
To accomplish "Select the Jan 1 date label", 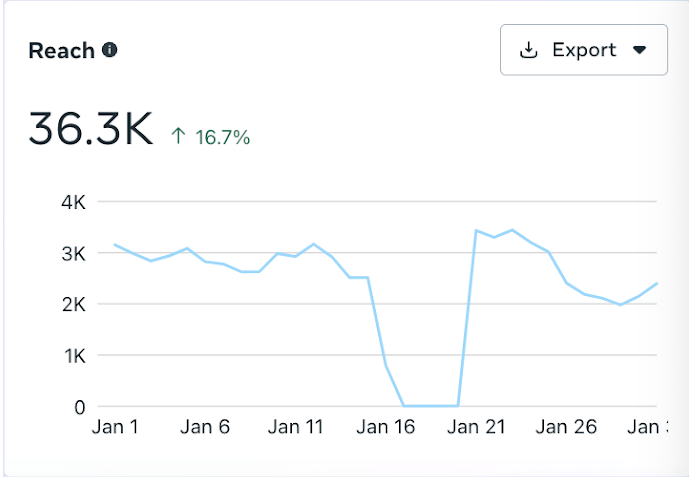I will coord(116,427).
